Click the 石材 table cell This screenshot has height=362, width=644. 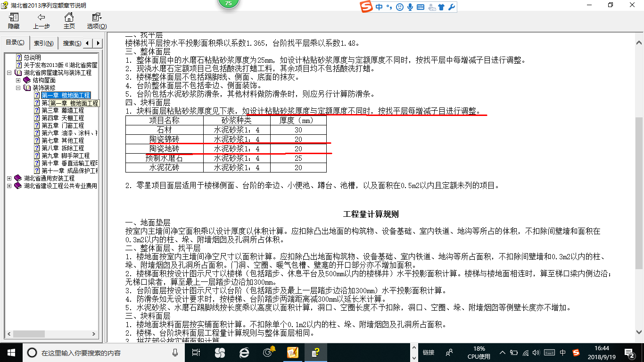click(165, 130)
